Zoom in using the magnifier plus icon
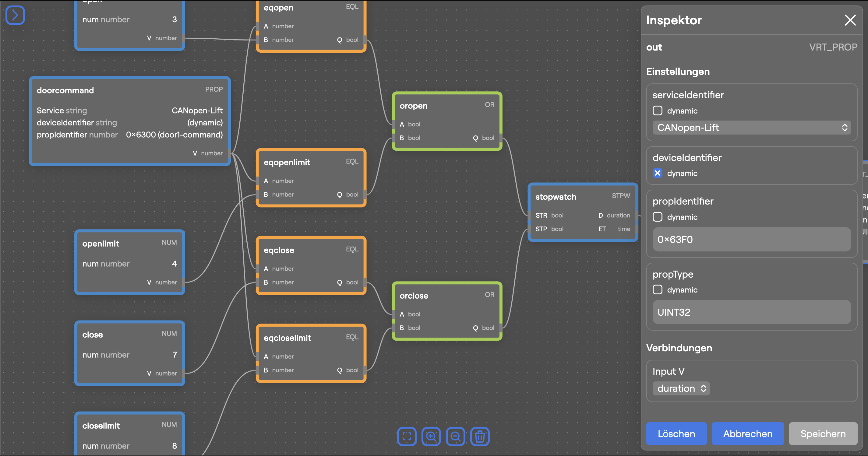The width and height of the screenshot is (868, 456). (431, 437)
